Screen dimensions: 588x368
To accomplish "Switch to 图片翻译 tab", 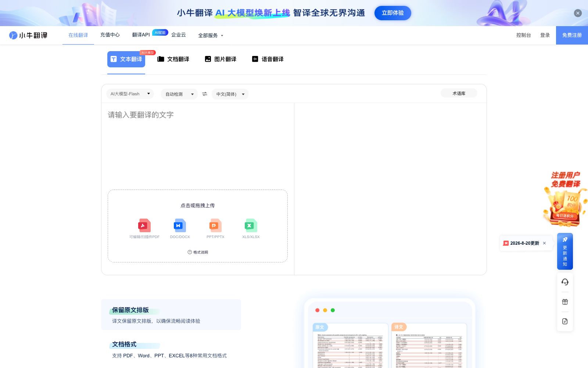I will pyautogui.click(x=220, y=59).
